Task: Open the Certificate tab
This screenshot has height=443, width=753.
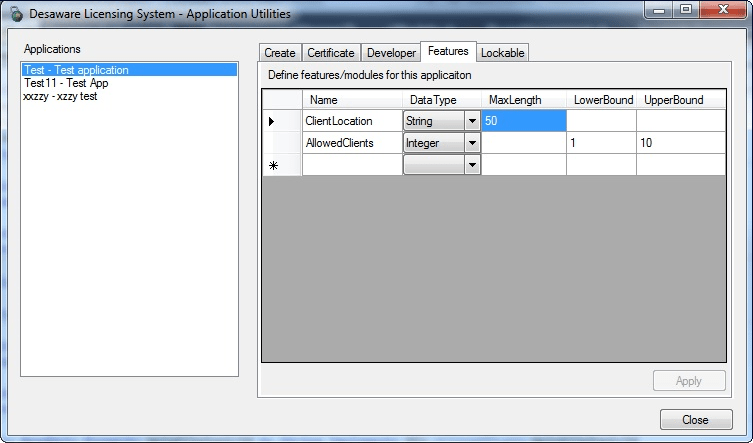Action: click(331, 53)
